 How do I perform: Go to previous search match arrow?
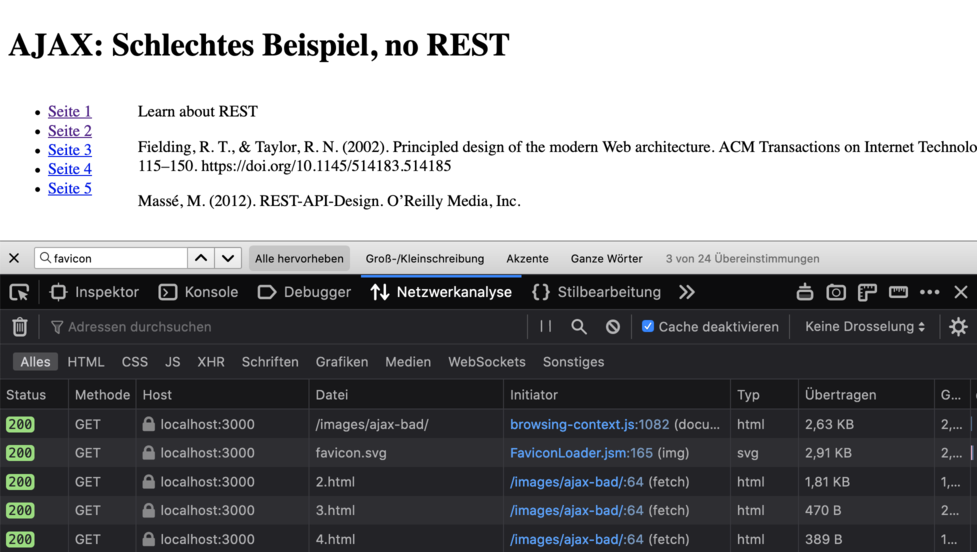[201, 258]
